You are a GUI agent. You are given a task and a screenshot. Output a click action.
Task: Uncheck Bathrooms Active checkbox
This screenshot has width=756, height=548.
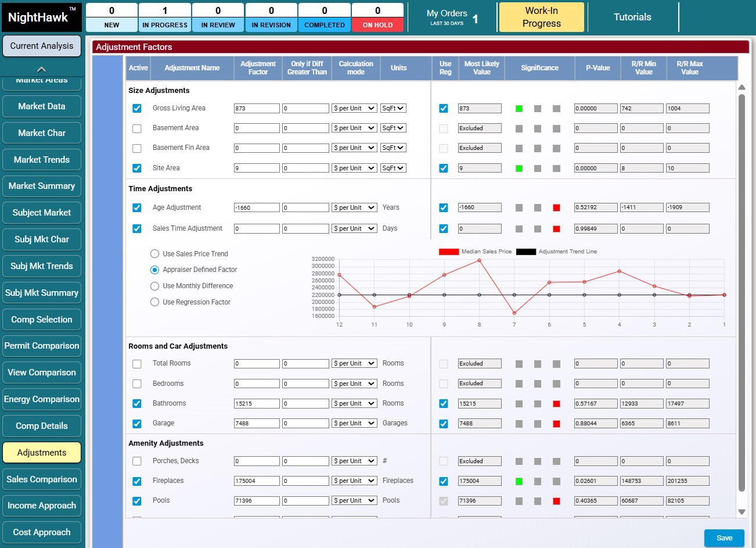[x=137, y=403]
